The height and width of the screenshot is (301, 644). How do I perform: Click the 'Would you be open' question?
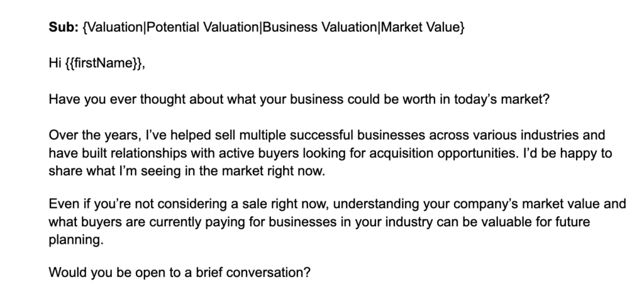tap(179, 272)
